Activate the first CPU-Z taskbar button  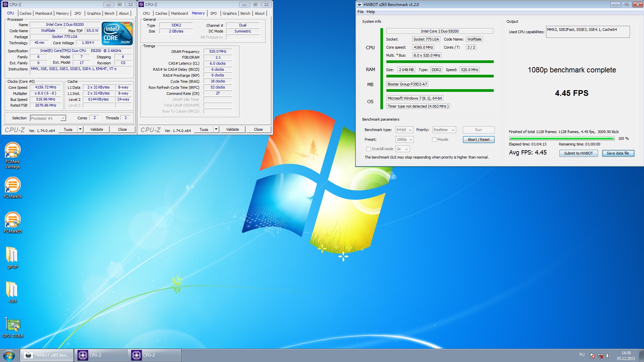click(x=101, y=355)
